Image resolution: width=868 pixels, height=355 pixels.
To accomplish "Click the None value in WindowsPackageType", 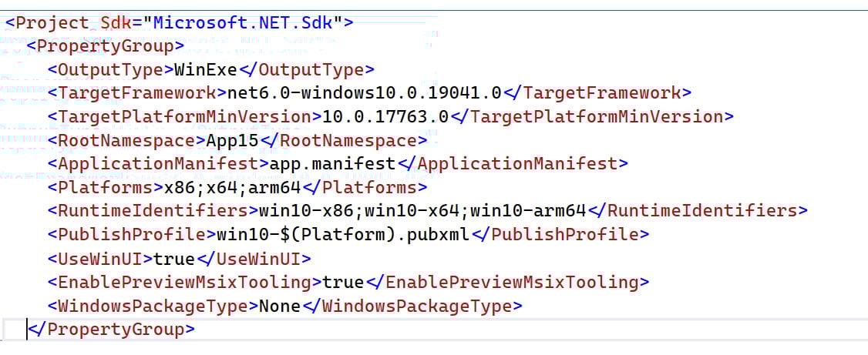I will point(280,306).
